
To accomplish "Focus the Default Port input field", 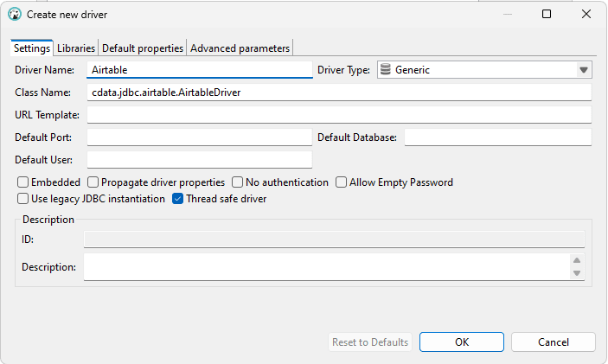I will click(x=199, y=137).
